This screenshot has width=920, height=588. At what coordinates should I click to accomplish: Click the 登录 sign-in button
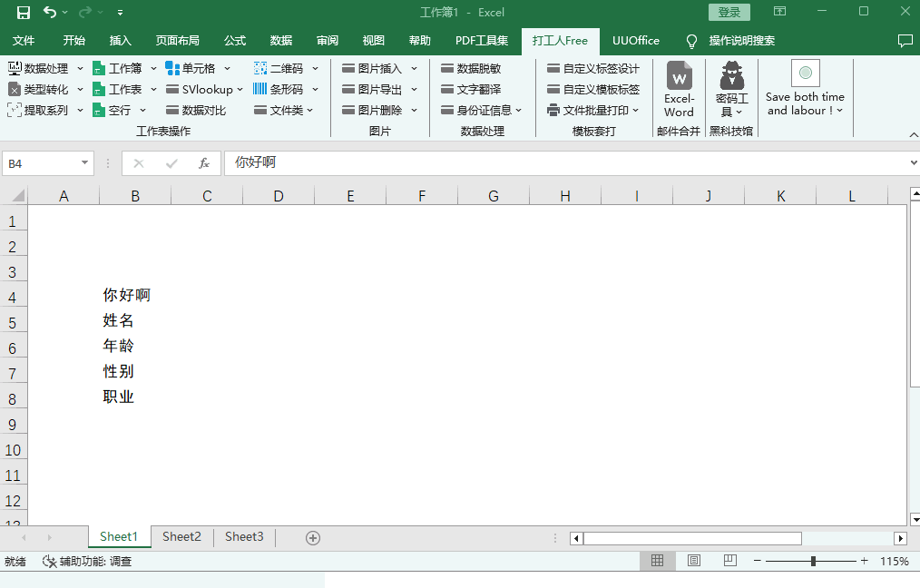729,12
